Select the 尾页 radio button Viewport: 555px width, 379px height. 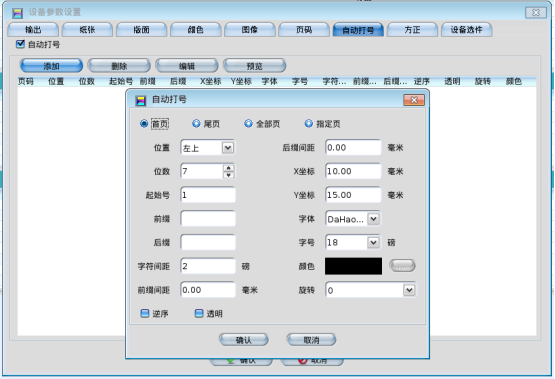[x=196, y=124]
